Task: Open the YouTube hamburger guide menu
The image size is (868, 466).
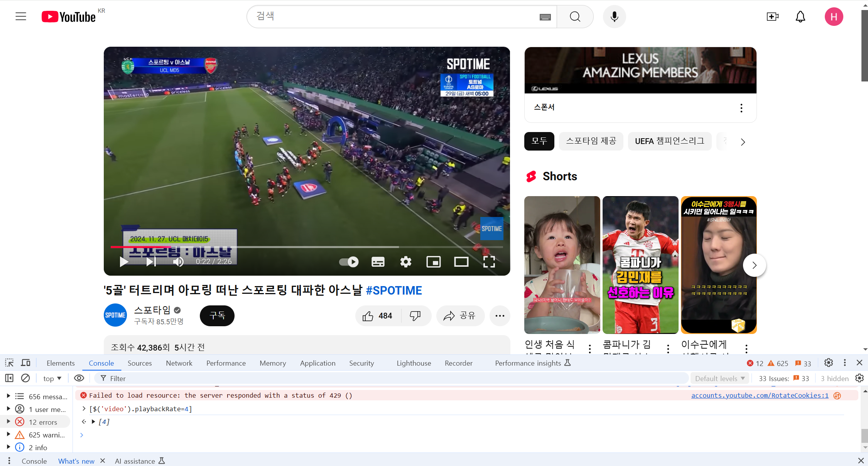Action: pos(21,17)
